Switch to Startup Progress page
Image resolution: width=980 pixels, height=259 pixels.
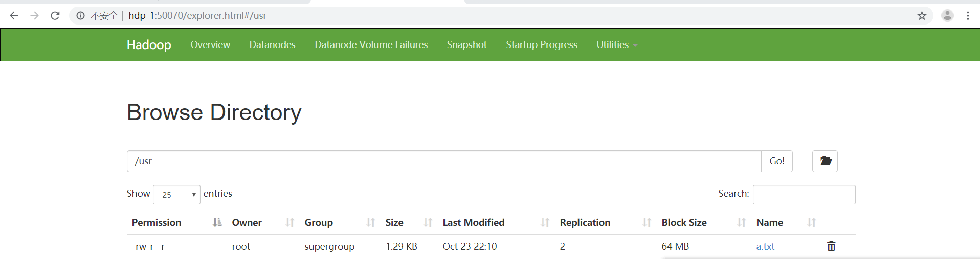pos(542,45)
